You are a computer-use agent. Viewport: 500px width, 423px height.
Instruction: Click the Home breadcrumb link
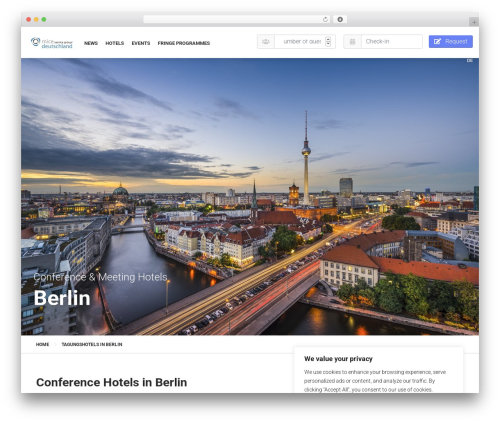click(42, 344)
